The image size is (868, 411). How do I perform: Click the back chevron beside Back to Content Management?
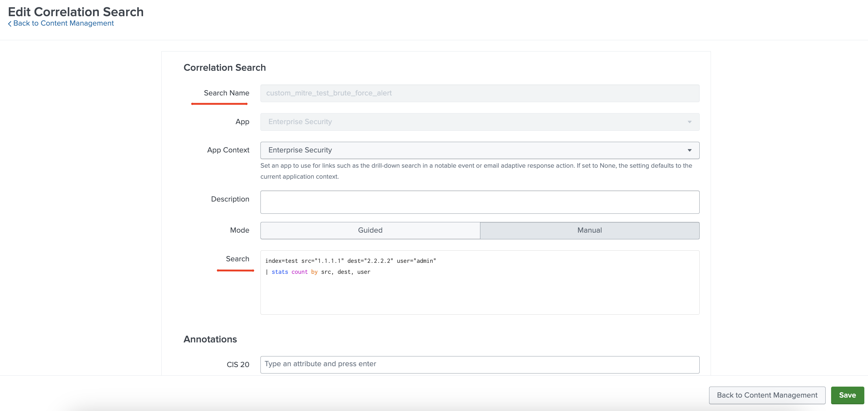click(x=10, y=23)
